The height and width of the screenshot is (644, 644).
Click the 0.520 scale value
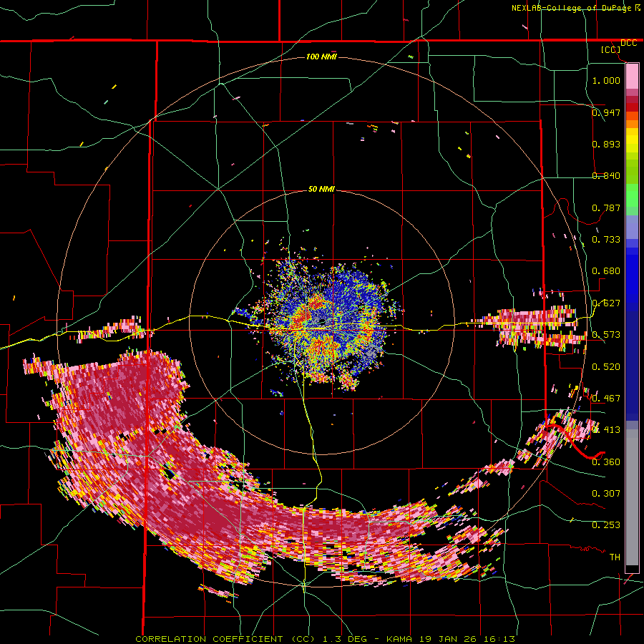pos(606,366)
